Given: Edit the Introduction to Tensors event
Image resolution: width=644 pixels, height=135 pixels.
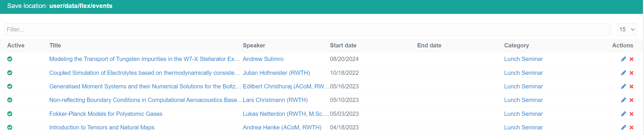Looking at the screenshot, I should pyautogui.click(x=623, y=128).
